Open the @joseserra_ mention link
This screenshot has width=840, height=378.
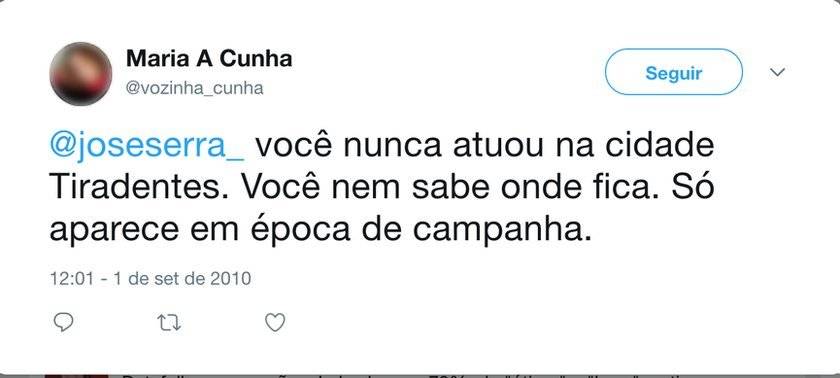(x=147, y=146)
